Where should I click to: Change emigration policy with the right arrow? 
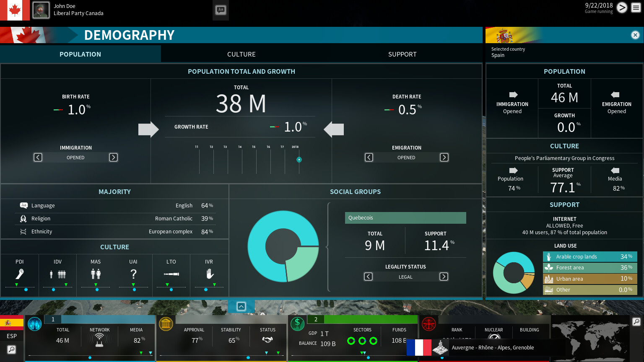coord(444,158)
